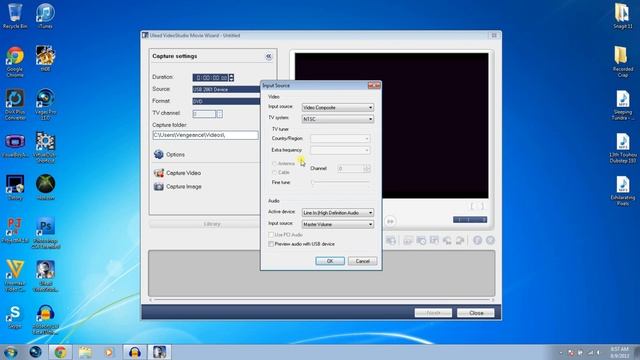
Task: Open the Master Volume input source dropdown
Action: pyautogui.click(x=338, y=224)
